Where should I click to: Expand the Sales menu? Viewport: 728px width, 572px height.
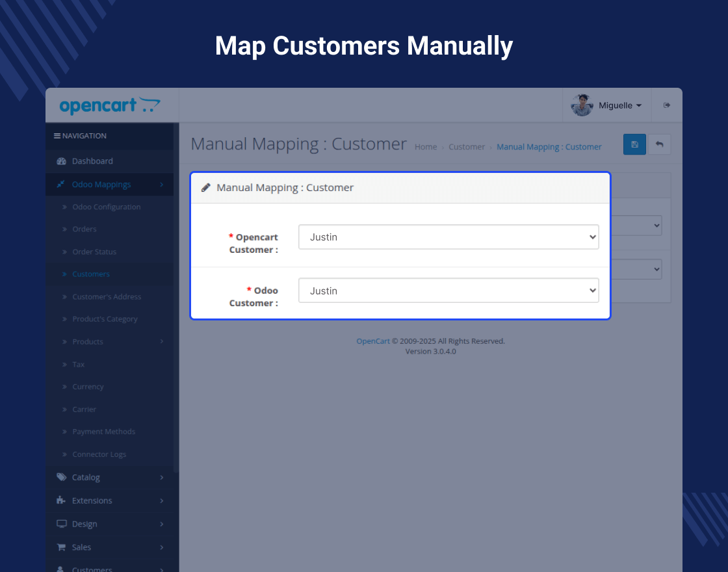pyautogui.click(x=110, y=547)
